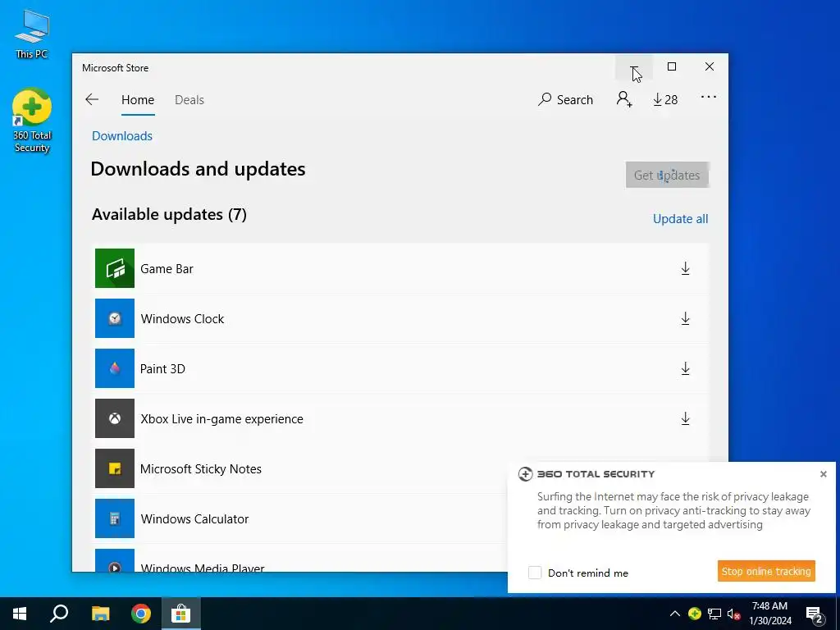
Task: Switch to the Deals tab
Action: [189, 100]
